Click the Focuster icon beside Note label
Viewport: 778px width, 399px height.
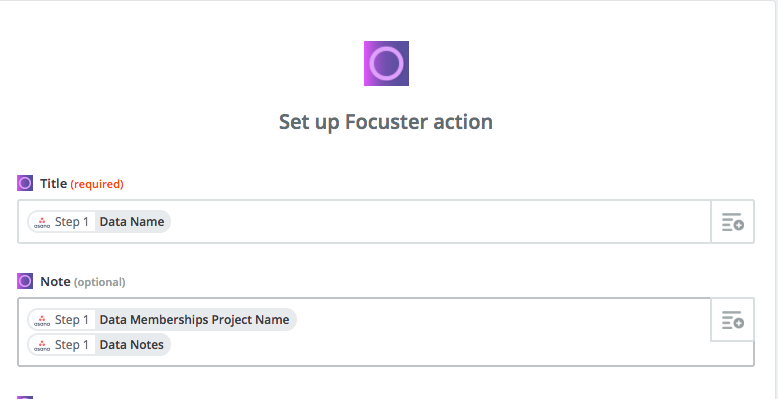[x=25, y=281]
